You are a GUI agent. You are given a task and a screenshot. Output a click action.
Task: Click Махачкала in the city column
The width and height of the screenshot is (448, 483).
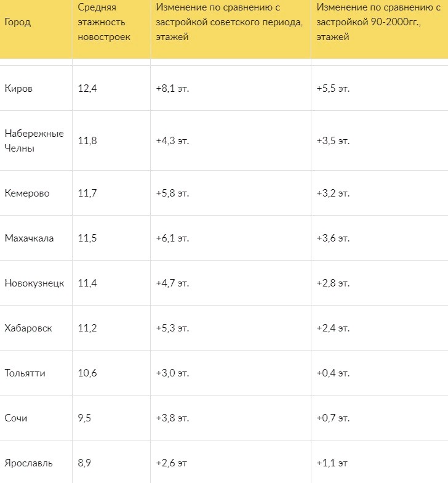click(x=29, y=238)
